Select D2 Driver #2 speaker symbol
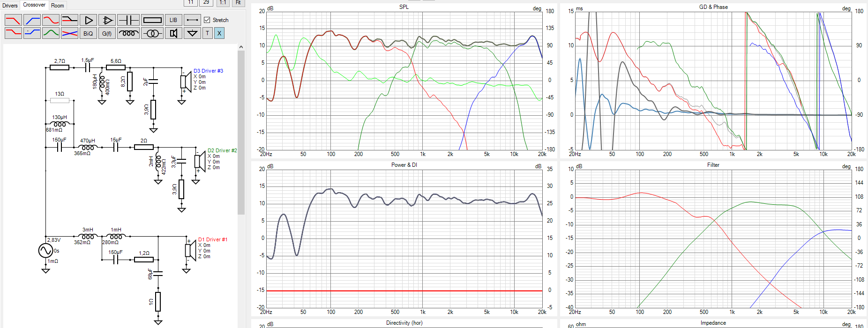This screenshot has height=328, width=868. click(200, 161)
